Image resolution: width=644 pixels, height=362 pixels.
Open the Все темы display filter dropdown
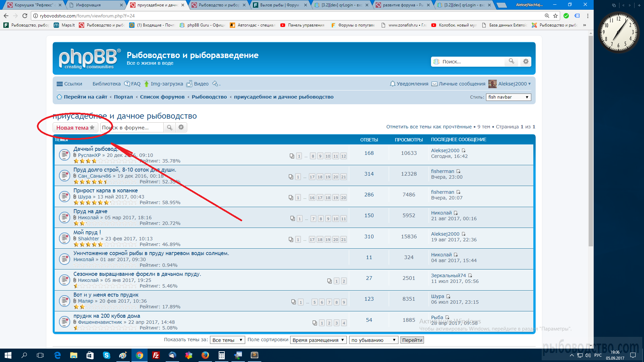pyautogui.click(x=227, y=340)
